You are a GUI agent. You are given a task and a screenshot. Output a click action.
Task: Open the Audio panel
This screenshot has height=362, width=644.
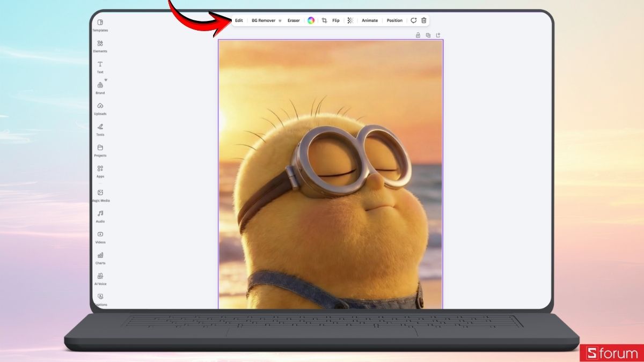click(x=100, y=217)
